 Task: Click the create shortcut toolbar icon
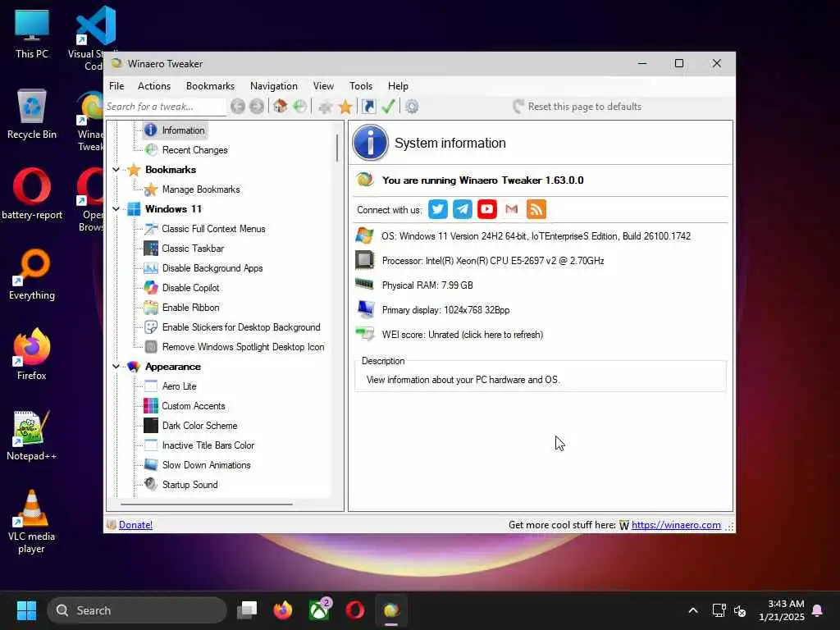(x=368, y=106)
